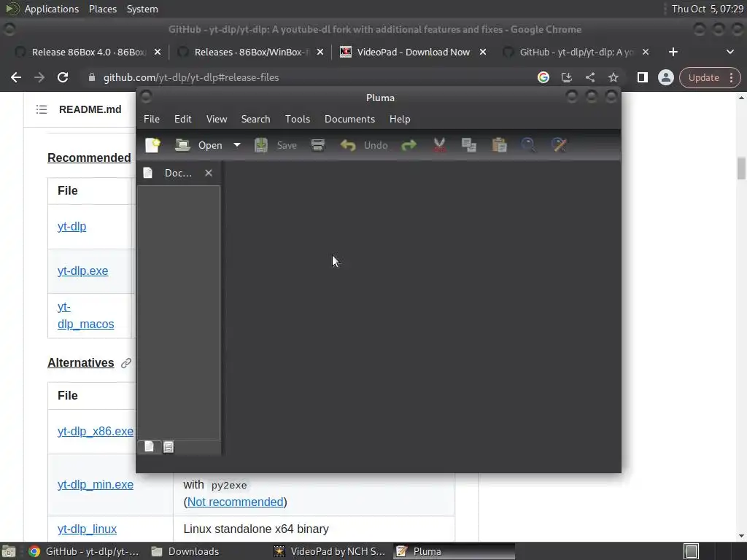This screenshot has width=747, height=560.
Task: Open the README.md outline list icon
Action: pos(42,109)
